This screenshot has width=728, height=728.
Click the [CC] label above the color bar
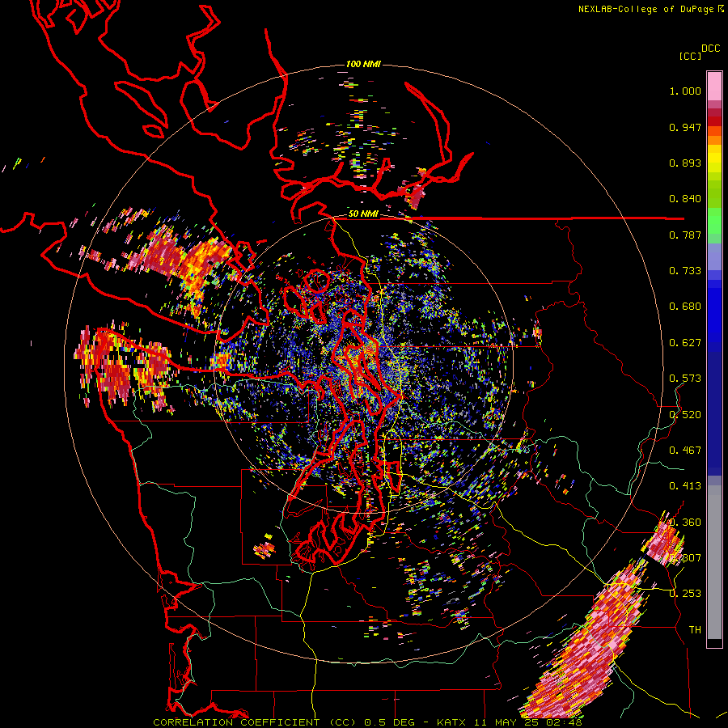click(690, 56)
